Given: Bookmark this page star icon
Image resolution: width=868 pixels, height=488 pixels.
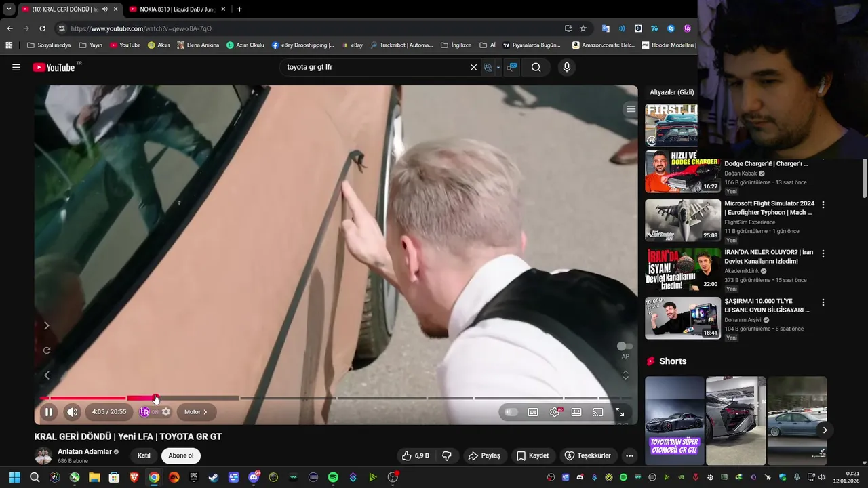Looking at the screenshot, I should [x=583, y=28].
